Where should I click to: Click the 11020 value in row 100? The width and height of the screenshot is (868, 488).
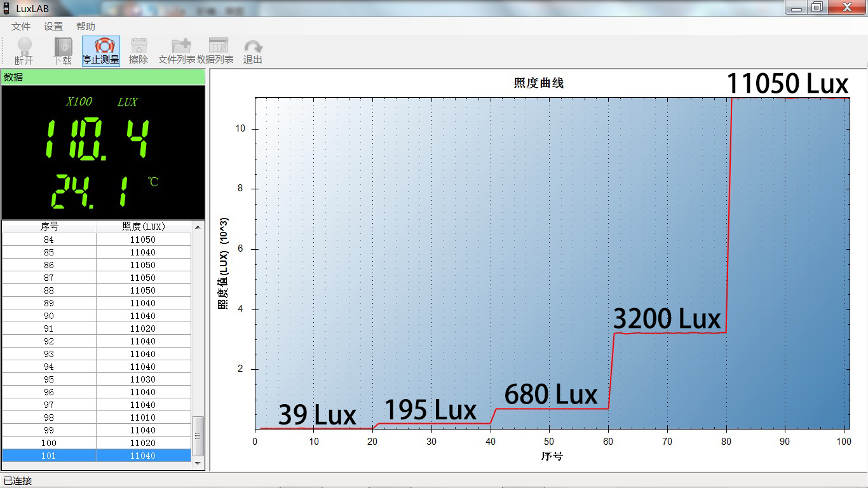[x=143, y=443]
